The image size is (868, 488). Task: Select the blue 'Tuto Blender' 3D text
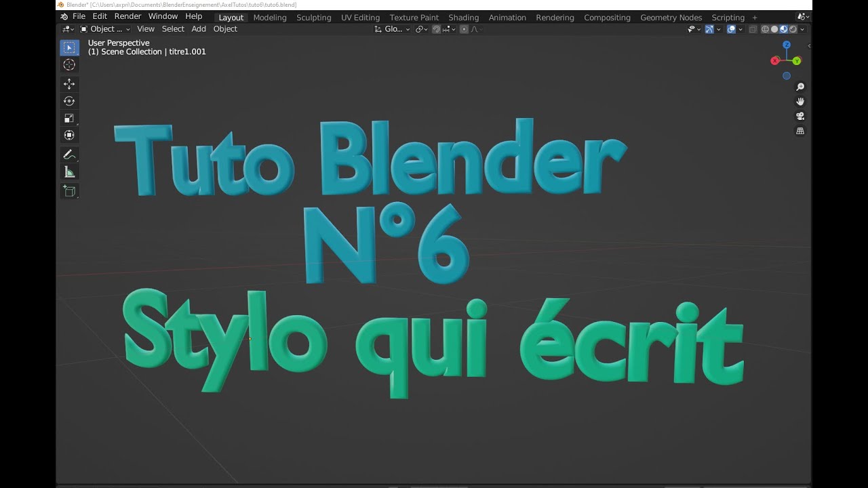click(370, 157)
